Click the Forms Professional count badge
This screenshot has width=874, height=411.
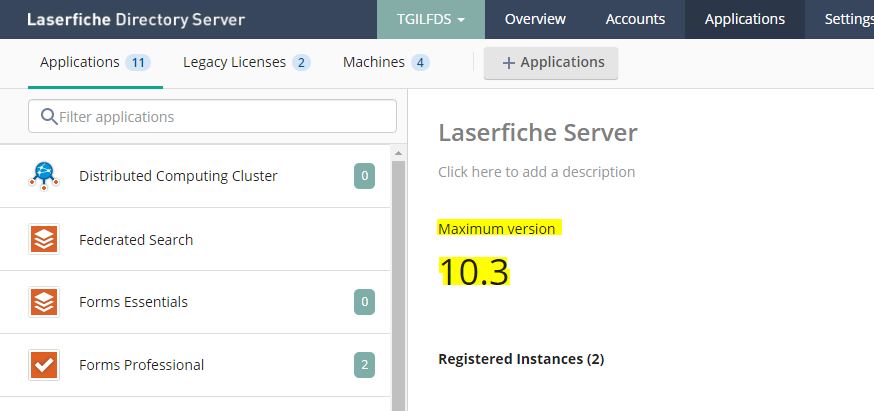click(364, 365)
